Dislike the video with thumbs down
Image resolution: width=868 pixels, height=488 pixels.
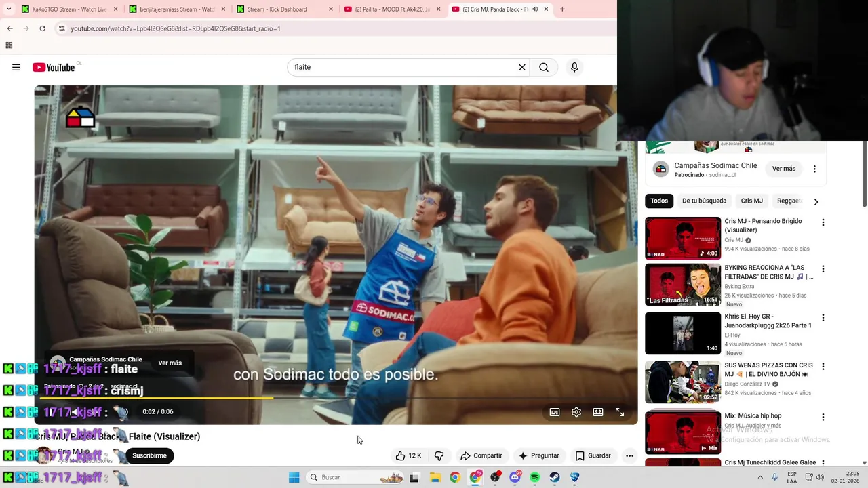(x=439, y=455)
